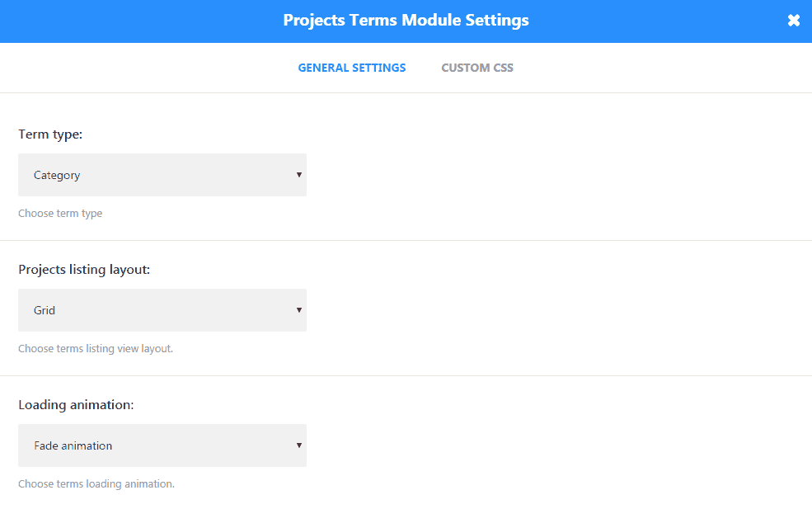
Task: Open the Loading animation dropdown
Action: pyautogui.click(x=162, y=445)
